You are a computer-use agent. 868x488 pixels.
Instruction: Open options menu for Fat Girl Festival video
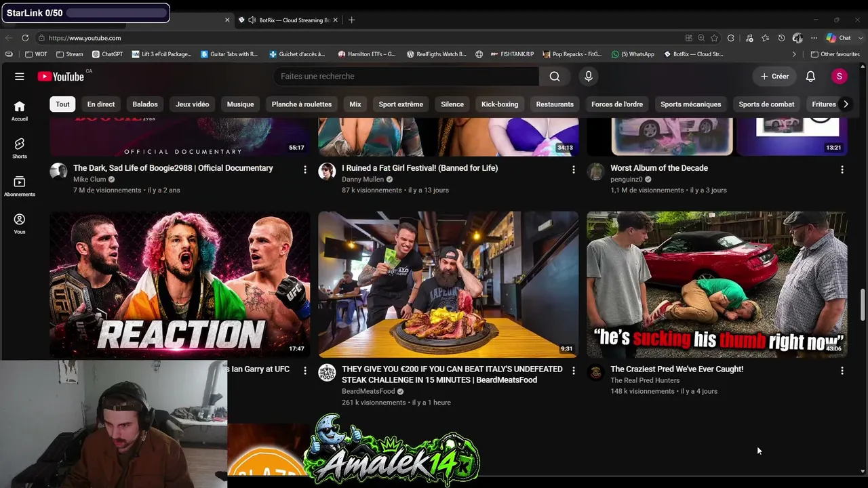click(574, 169)
